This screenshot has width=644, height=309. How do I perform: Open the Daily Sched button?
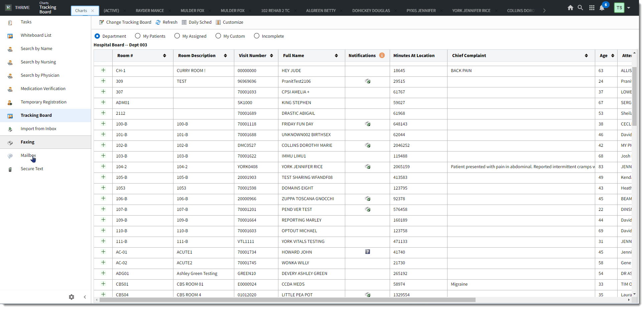pyautogui.click(x=197, y=22)
